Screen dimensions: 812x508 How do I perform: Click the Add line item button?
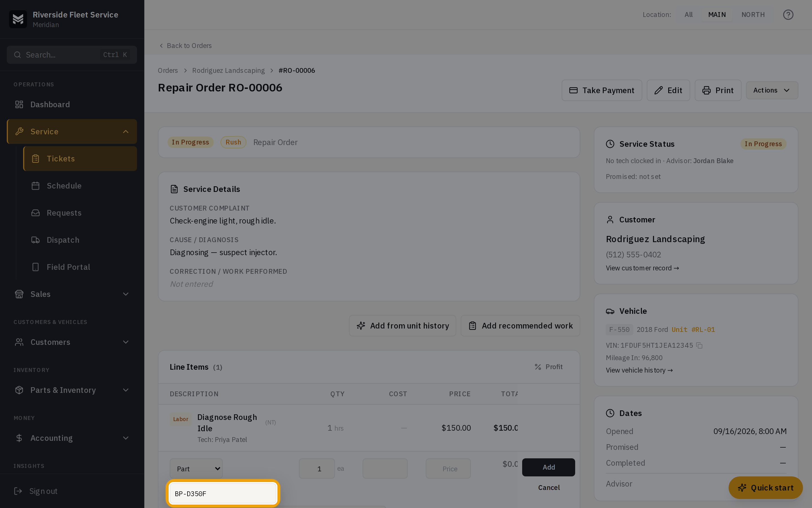pyautogui.click(x=548, y=467)
